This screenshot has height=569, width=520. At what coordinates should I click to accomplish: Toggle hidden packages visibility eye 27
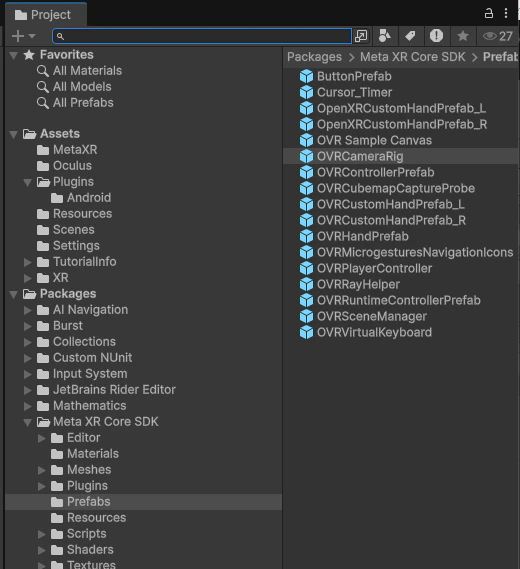[498, 36]
